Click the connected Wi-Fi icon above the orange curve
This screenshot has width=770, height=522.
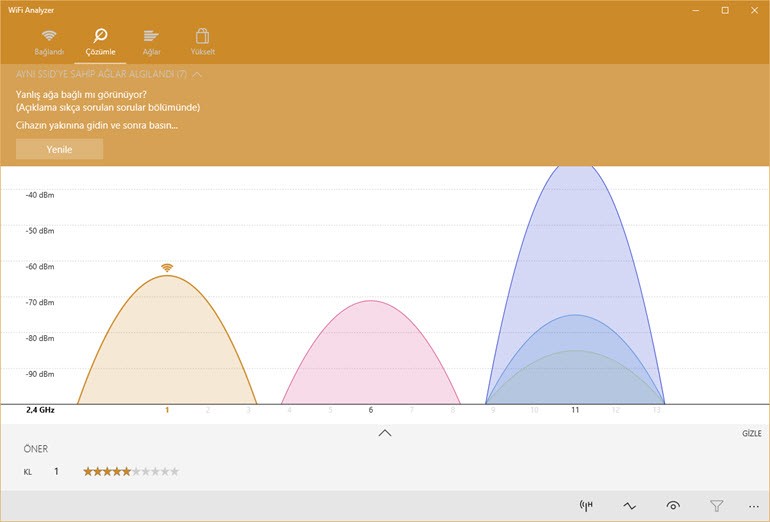pos(167,268)
